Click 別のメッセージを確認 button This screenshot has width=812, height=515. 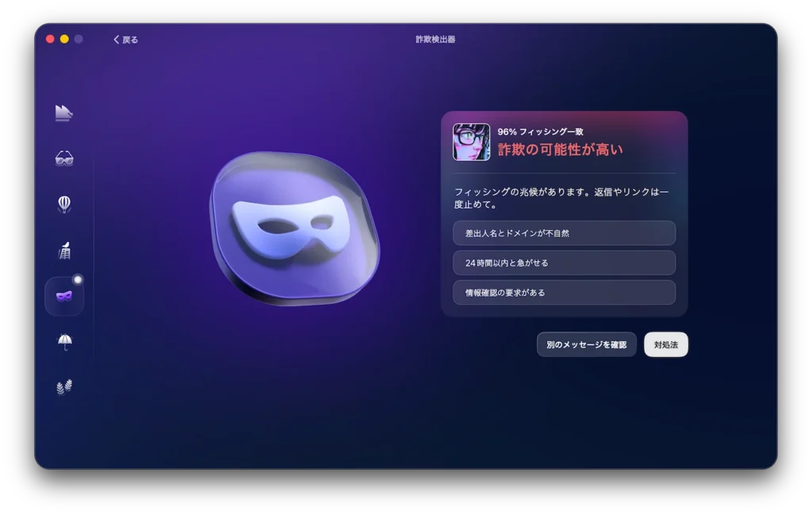pyautogui.click(x=586, y=344)
